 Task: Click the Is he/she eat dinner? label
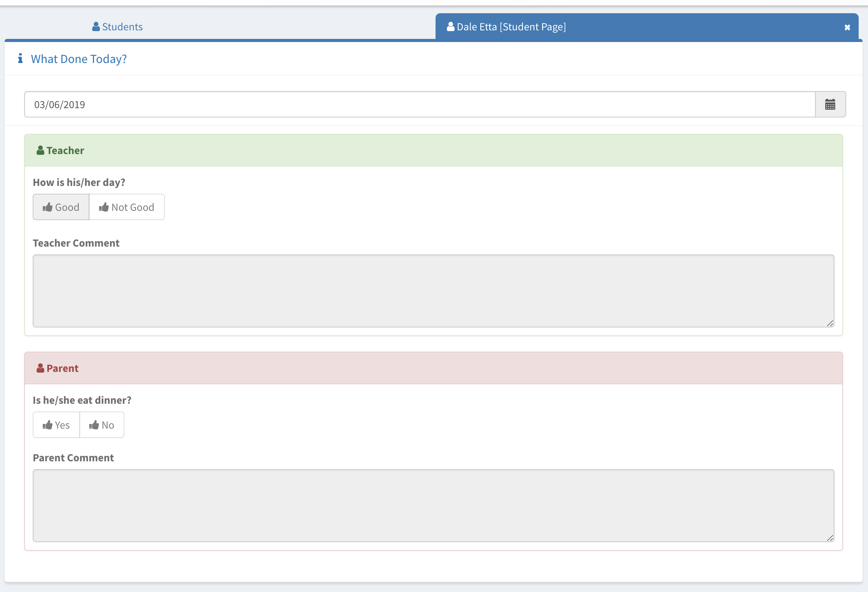(x=82, y=400)
